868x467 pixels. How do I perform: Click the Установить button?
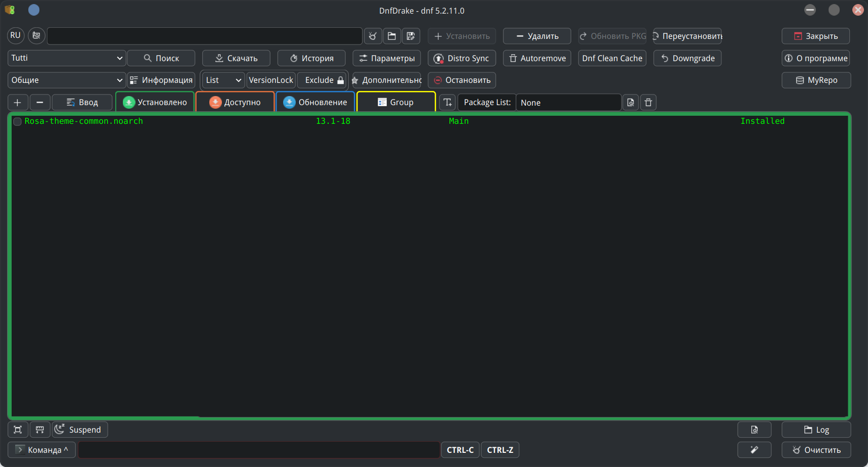pos(462,36)
